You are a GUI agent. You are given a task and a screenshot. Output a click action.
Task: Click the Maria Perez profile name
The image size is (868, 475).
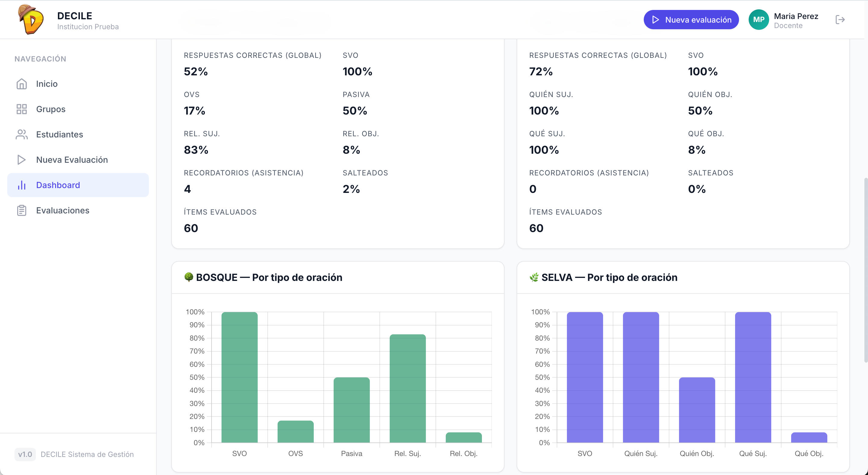pyautogui.click(x=796, y=16)
